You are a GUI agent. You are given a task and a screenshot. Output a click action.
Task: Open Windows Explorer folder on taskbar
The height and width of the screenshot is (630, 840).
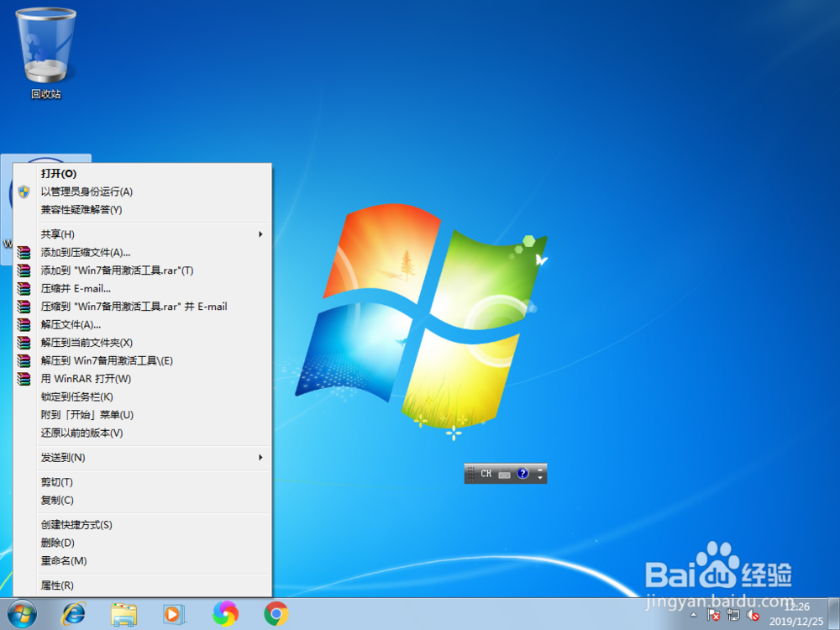(123, 614)
